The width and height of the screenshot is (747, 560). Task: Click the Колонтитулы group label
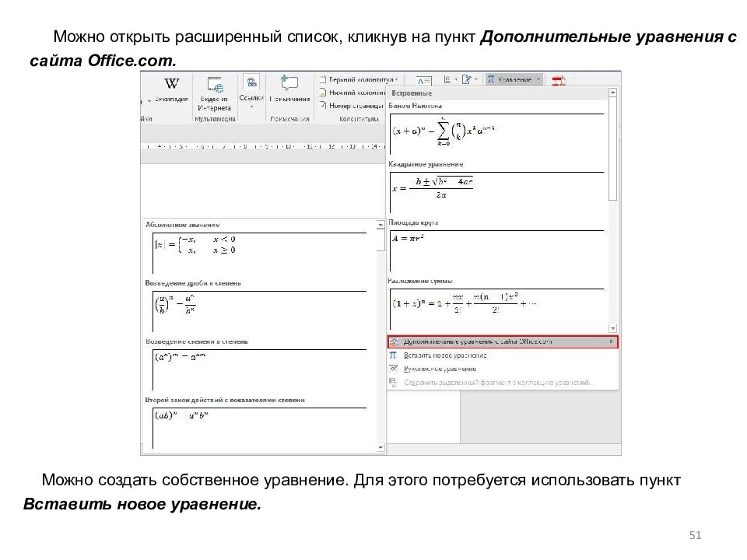click(359, 118)
